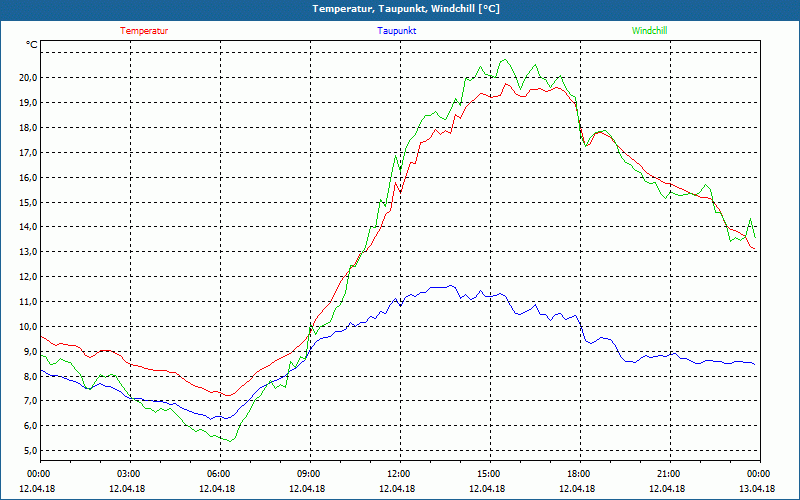The image size is (800, 500).
Task: Click the 9,0 y-axis value
Action: pyautogui.click(x=31, y=352)
